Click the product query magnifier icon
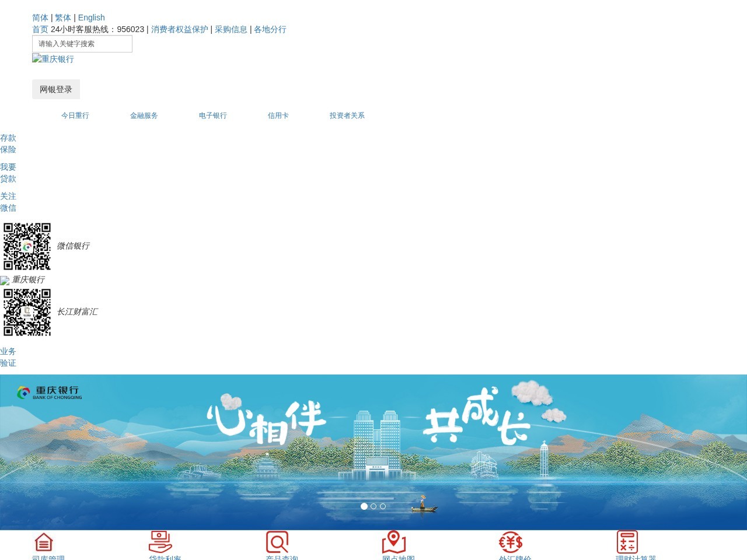 277,542
